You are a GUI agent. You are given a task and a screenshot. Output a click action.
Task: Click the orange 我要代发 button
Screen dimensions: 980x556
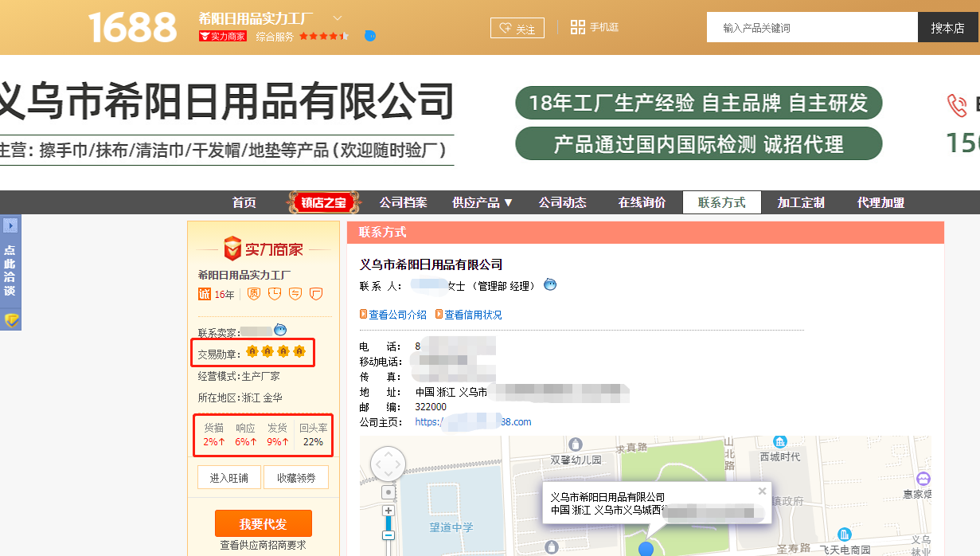pyautogui.click(x=264, y=523)
